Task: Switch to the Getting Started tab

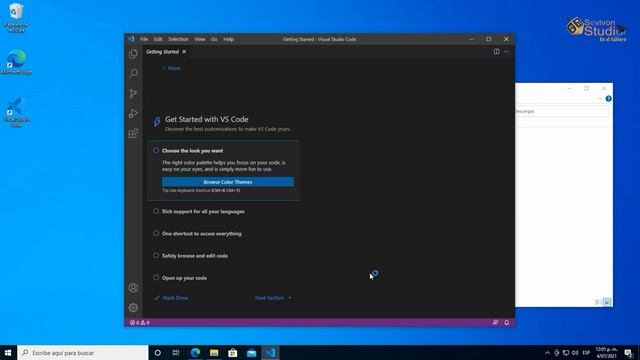Action: [x=162, y=51]
